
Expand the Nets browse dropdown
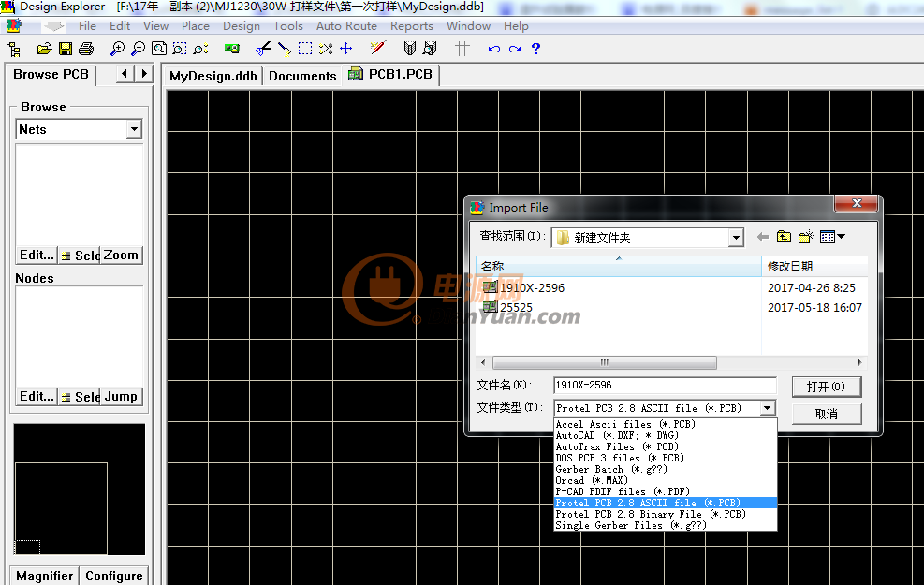(x=135, y=129)
